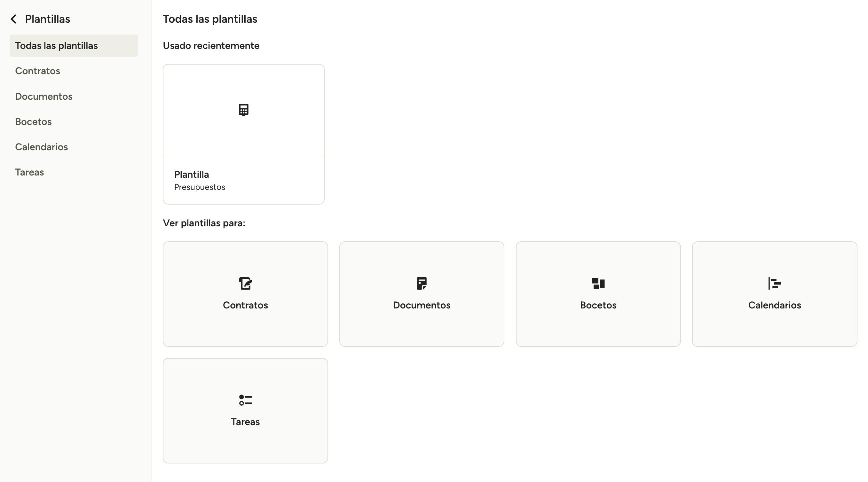Viewport: 868px width, 482px height.
Task: Select Todas las plantillas in sidebar
Action: 57,46
